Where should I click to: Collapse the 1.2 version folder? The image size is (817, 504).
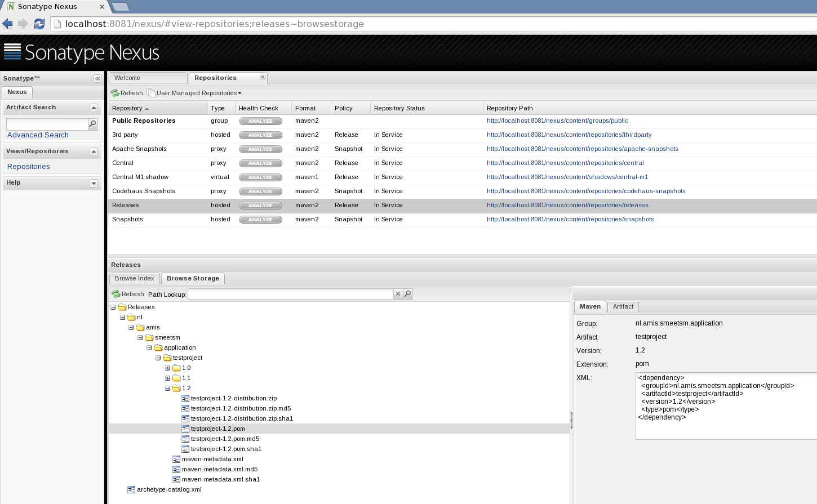(x=167, y=388)
